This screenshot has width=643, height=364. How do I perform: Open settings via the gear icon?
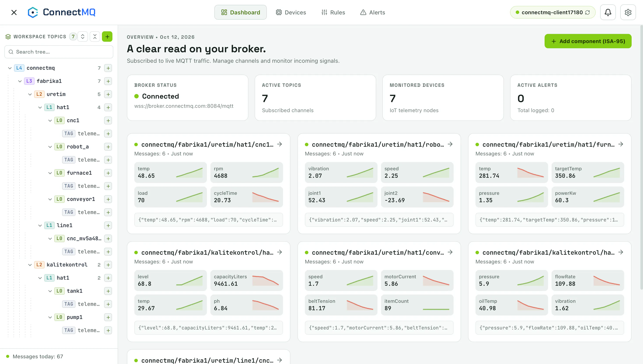628,12
